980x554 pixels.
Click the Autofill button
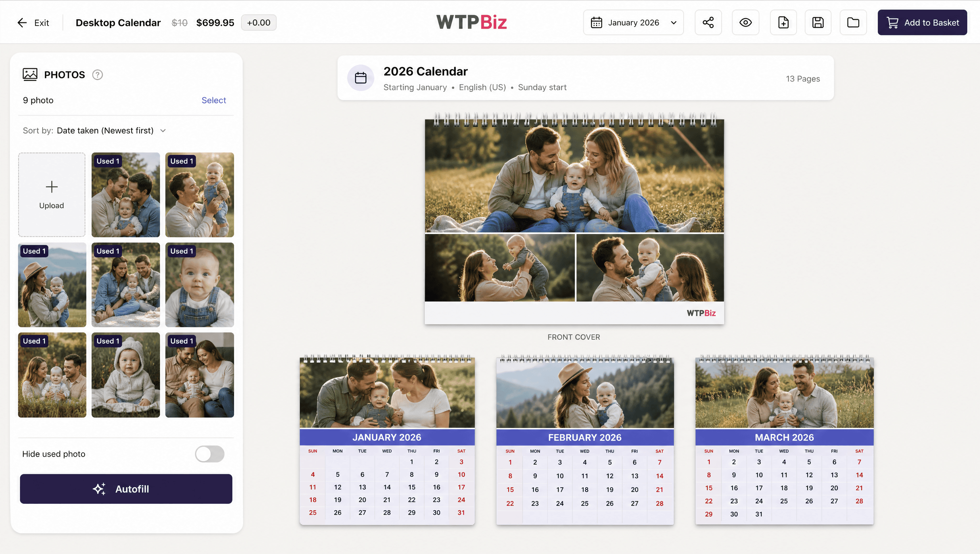(x=126, y=488)
